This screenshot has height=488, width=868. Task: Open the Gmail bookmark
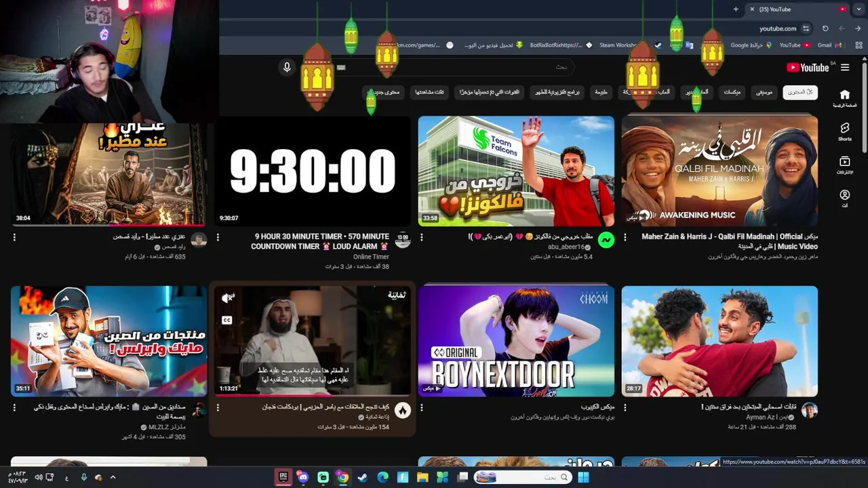829,45
